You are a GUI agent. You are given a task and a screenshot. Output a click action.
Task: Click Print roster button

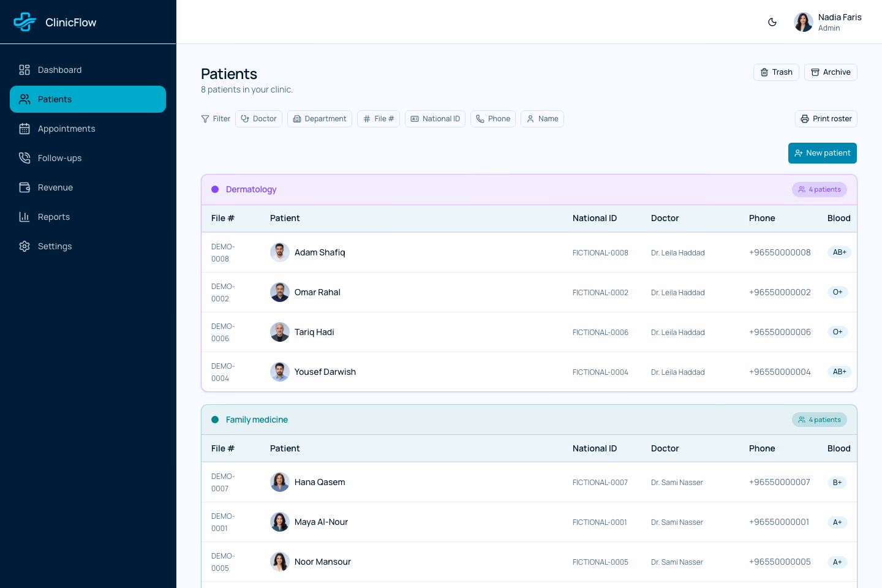tap(826, 119)
